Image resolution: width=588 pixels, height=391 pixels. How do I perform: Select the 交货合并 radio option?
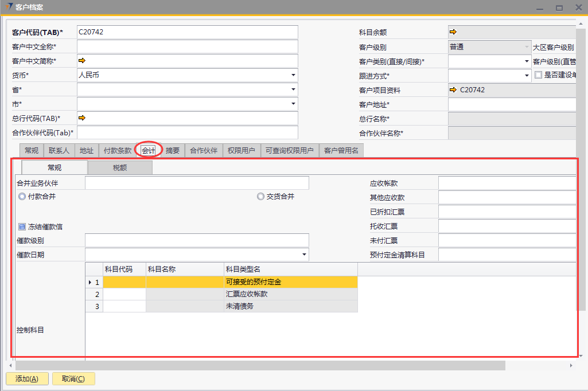261,197
